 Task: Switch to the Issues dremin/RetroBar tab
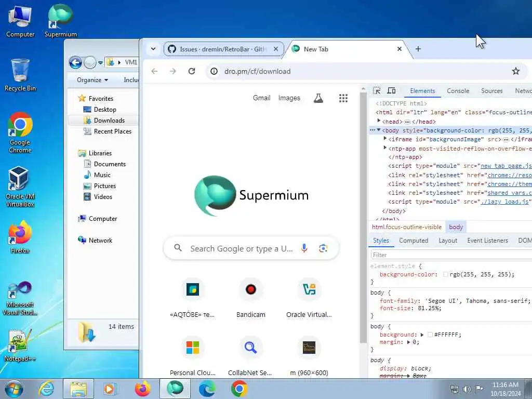coord(223,49)
